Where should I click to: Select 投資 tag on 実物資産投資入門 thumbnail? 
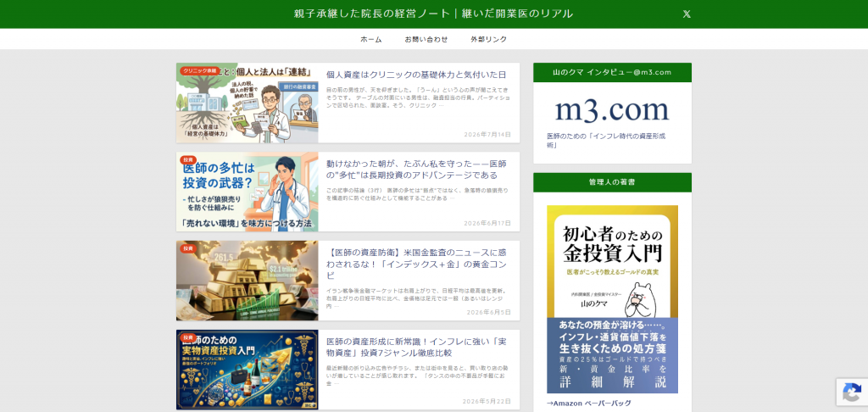(188, 337)
